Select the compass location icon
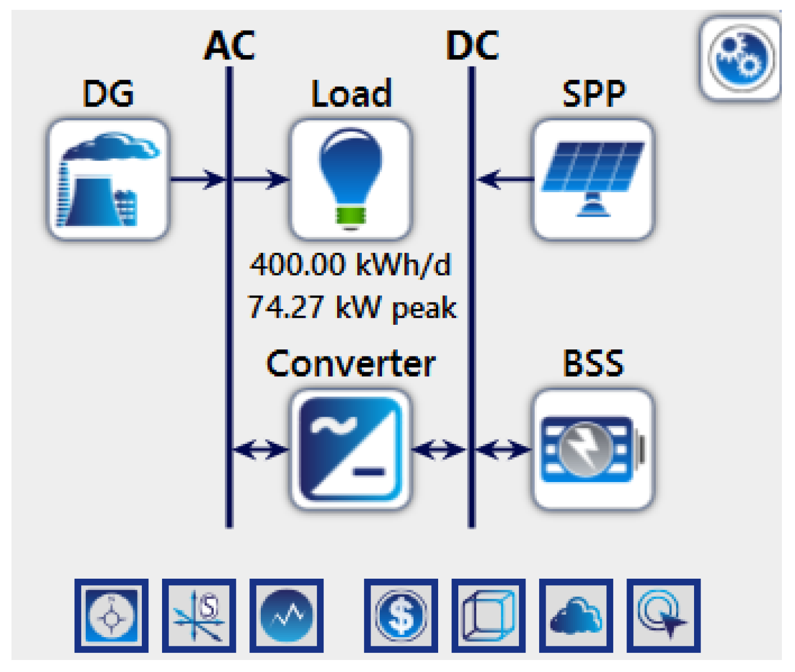 (111, 614)
